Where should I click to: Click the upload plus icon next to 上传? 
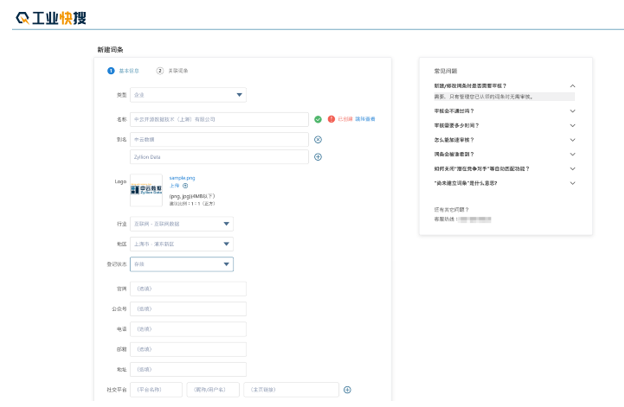pos(185,186)
